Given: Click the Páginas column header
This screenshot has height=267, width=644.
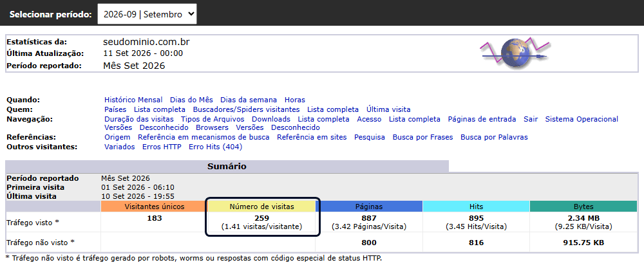Looking at the screenshot, I should click(369, 207).
